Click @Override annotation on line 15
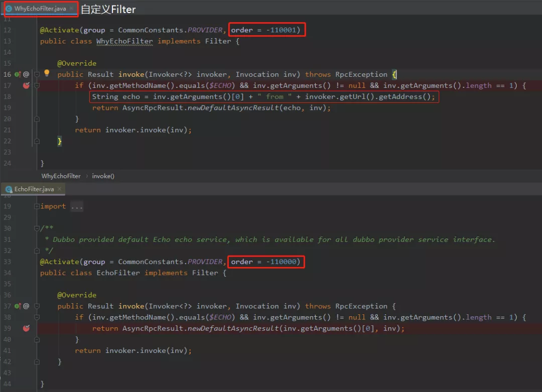The height and width of the screenshot is (392, 542). 77,63
